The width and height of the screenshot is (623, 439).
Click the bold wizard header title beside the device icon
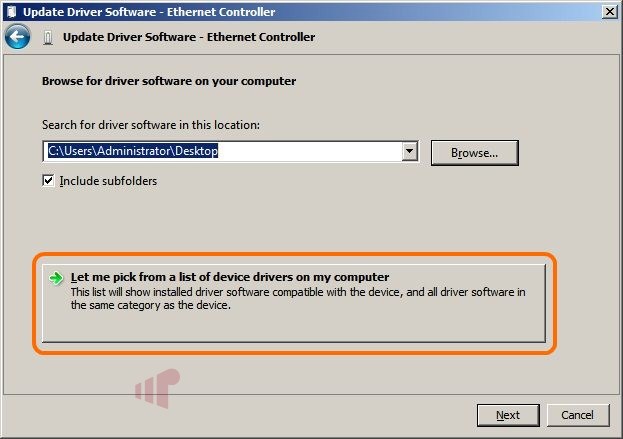pyautogui.click(x=189, y=37)
